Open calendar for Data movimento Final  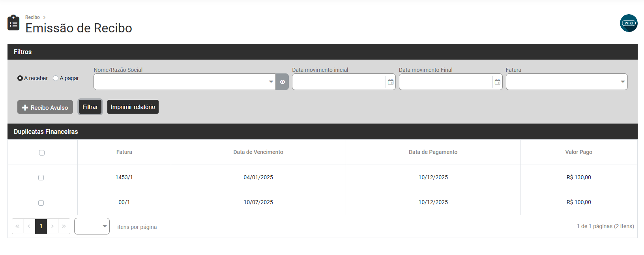(x=497, y=82)
